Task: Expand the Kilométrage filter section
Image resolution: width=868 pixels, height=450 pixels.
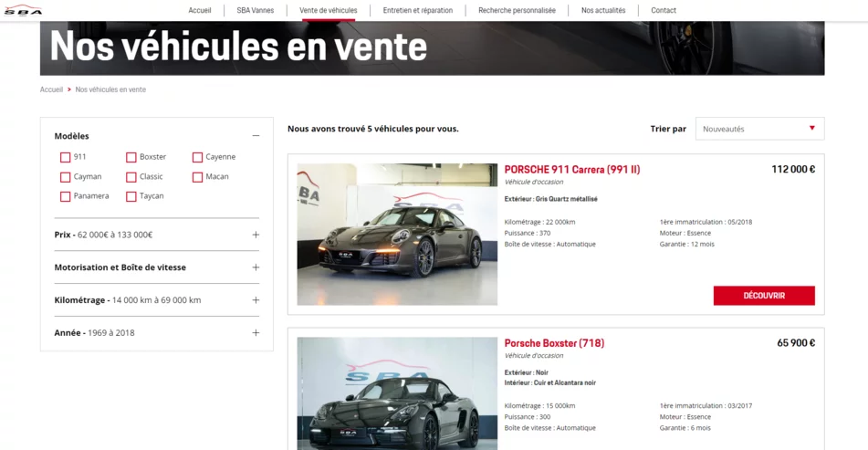Action: pos(256,300)
